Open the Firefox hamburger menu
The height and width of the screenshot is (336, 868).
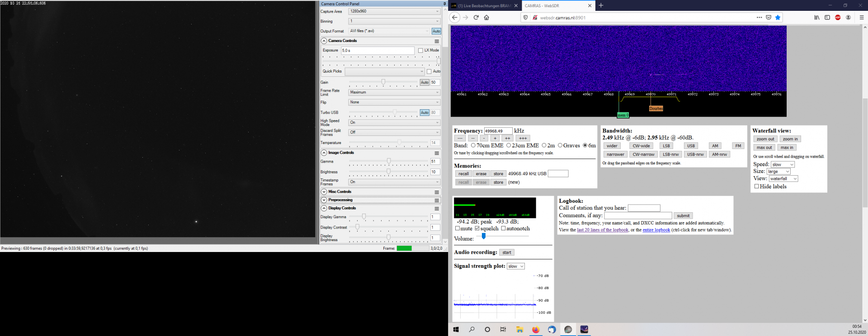coord(862,18)
